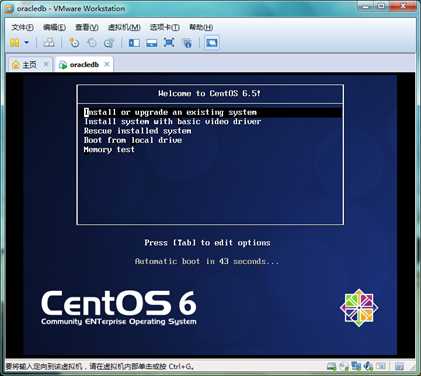Click the display device status icon
Image resolution: width=421 pixels, height=376 pixels.
tap(381, 366)
